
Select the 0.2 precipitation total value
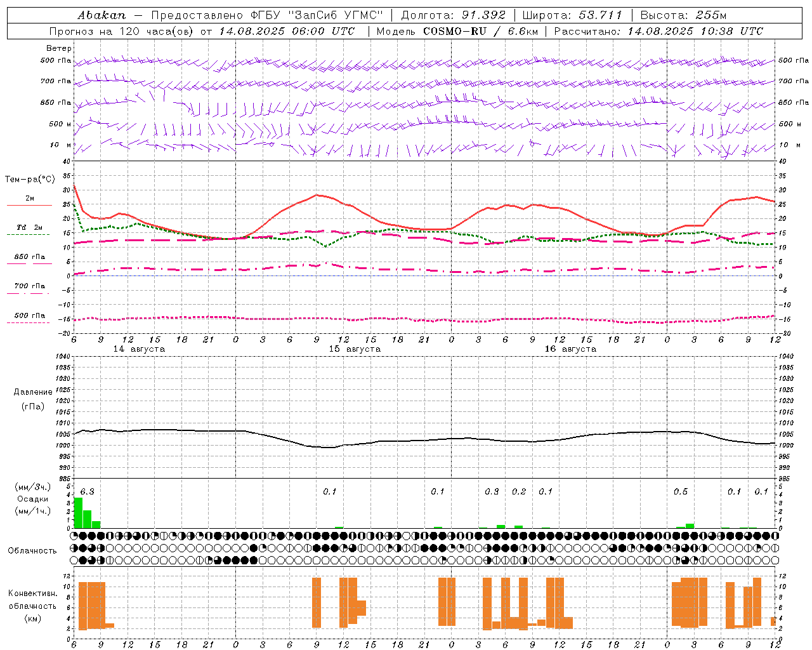point(519,491)
